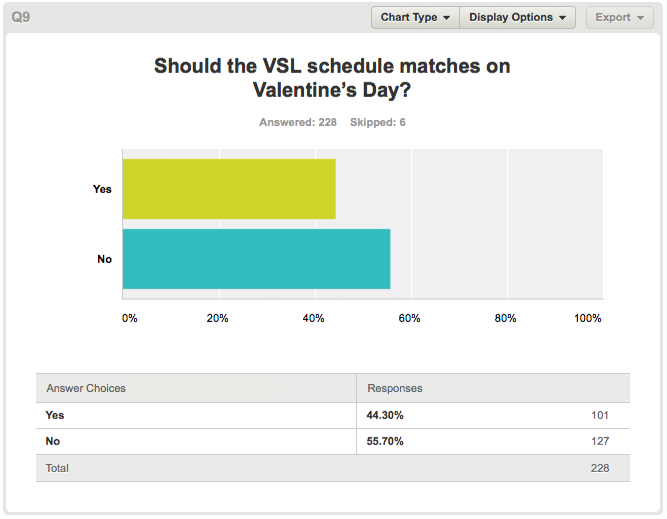Click the 44.30% response value
Screen dimensions: 667x519
[385, 415]
